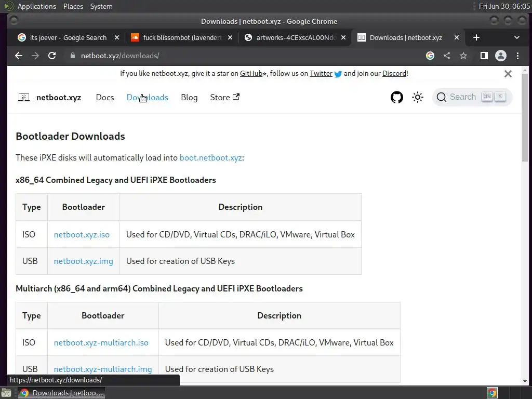
Task: Open the Applications menu
Action: point(37,6)
